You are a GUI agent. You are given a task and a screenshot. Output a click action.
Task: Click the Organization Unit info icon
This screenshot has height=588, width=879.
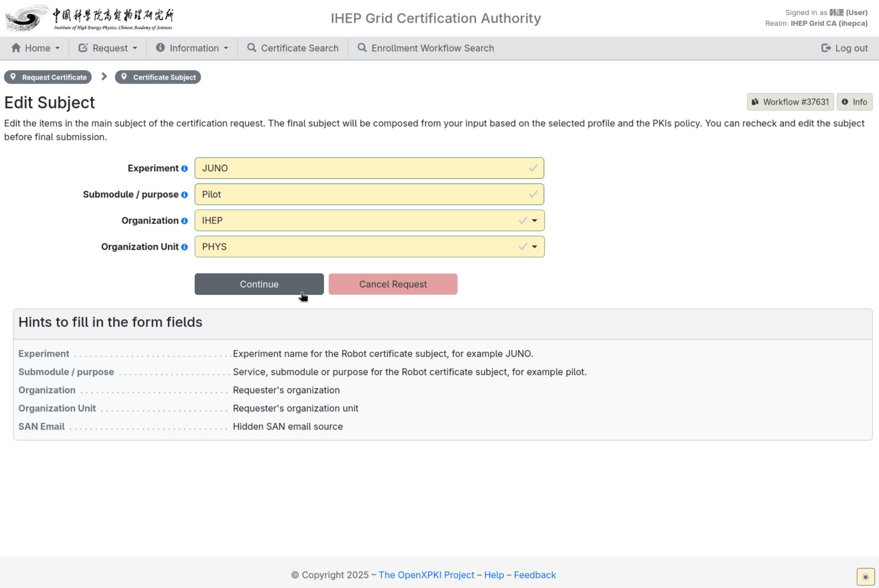pyautogui.click(x=184, y=247)
